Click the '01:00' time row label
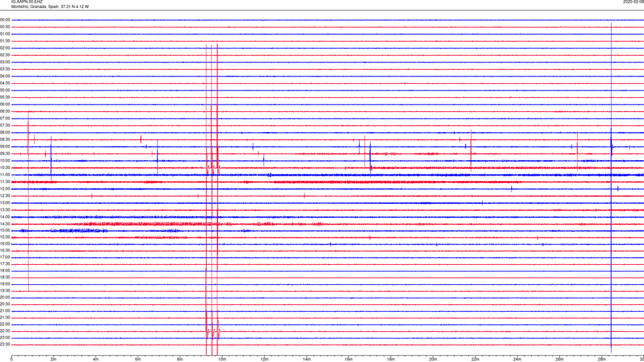Screen dimensions: 644x362 [x=5, y=34]
